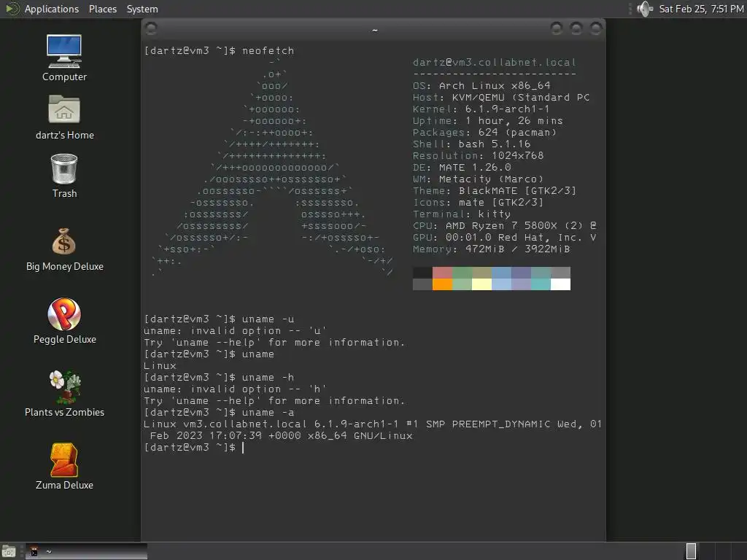This screenshot has width=747, height=560.
Task: Click the "invalid option -- 'h'" error line
Action: pos(236,389)
